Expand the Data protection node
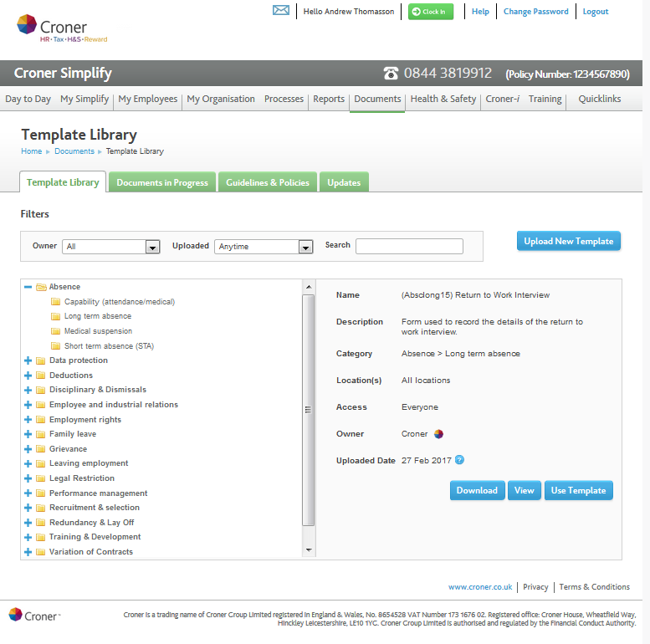The image size is (650, 644). click(28, 360)
